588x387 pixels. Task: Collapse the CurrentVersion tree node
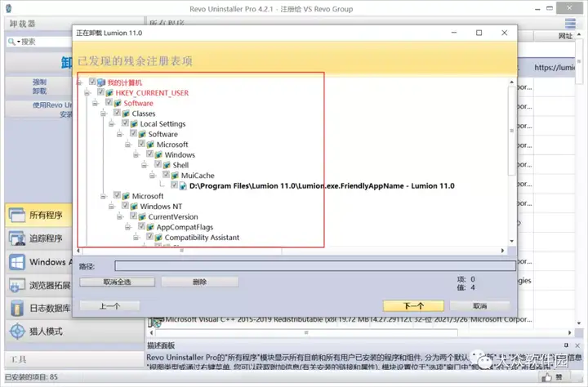click(x=120, y=216)
